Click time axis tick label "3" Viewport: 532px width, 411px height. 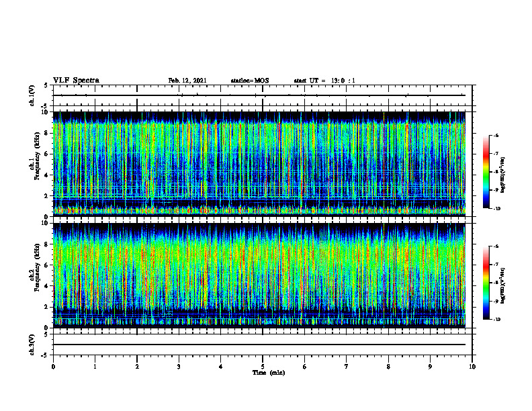click(x=179, y=367)
